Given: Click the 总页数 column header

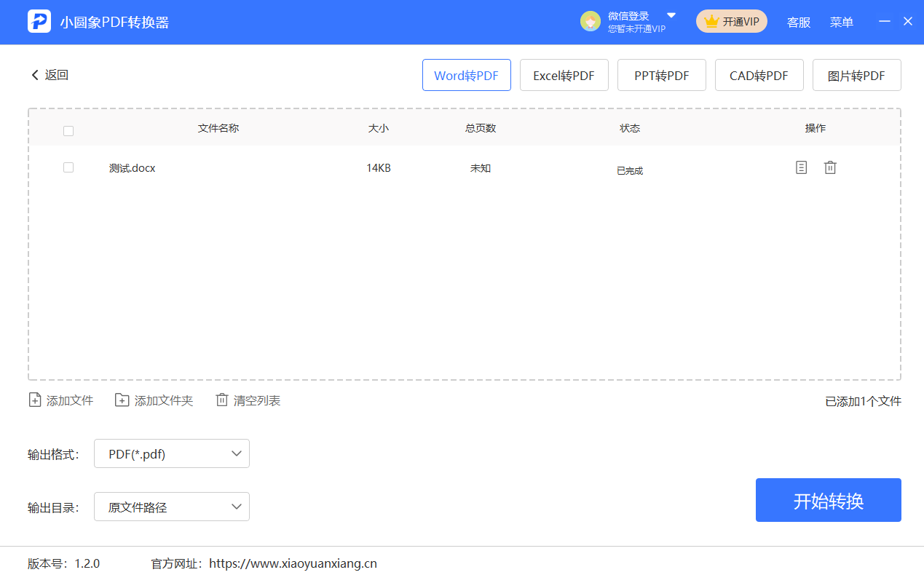Looking at the screenshot, I should [x=481, y=128].
